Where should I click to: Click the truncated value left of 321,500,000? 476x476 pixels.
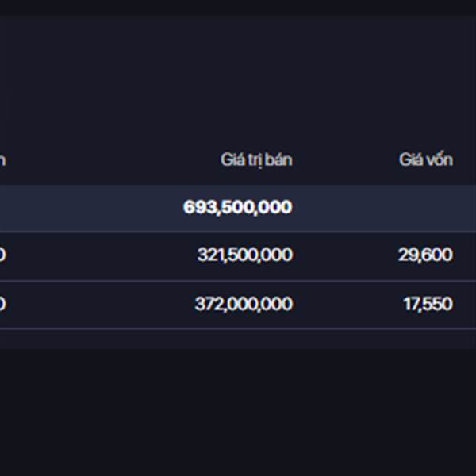pos(2,255)
